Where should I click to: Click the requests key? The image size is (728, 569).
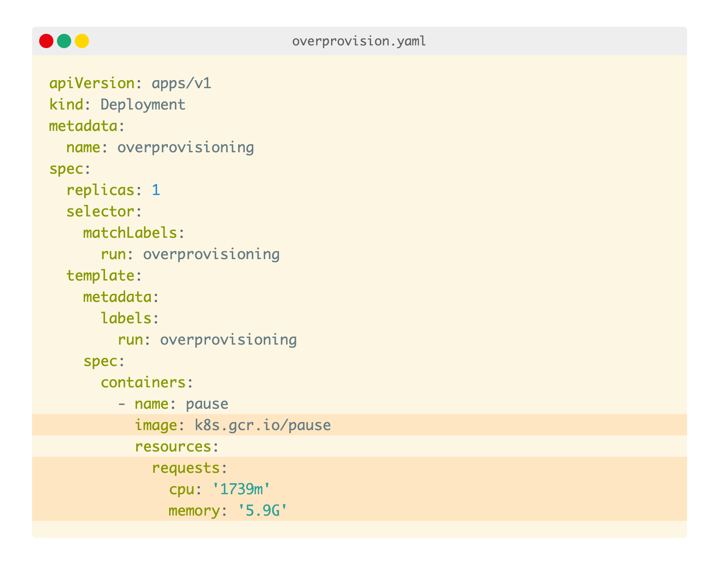186,468
